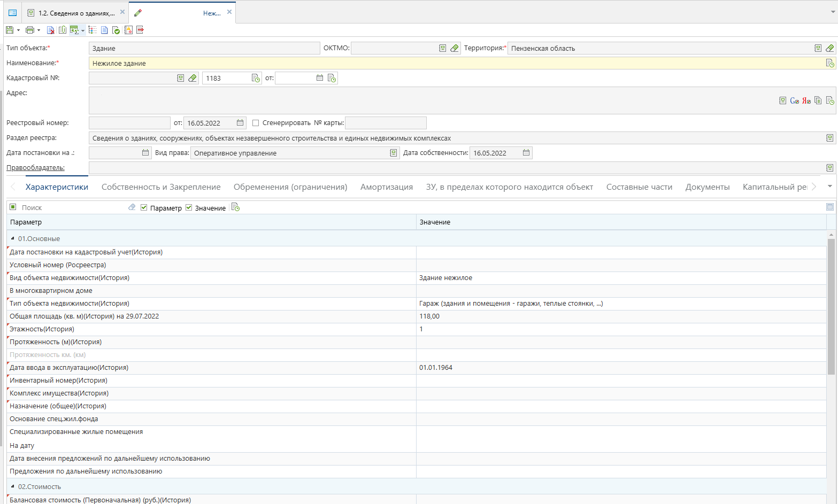Clear Территория field with eraser icon
Screen dimensions: 838x504
829,48
